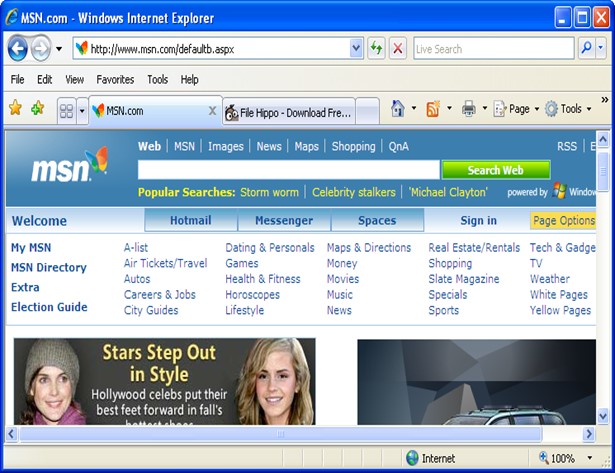Screen dimensions: 615x473
Task: Open the Slate Magazine link
Action: coord(464,279)
